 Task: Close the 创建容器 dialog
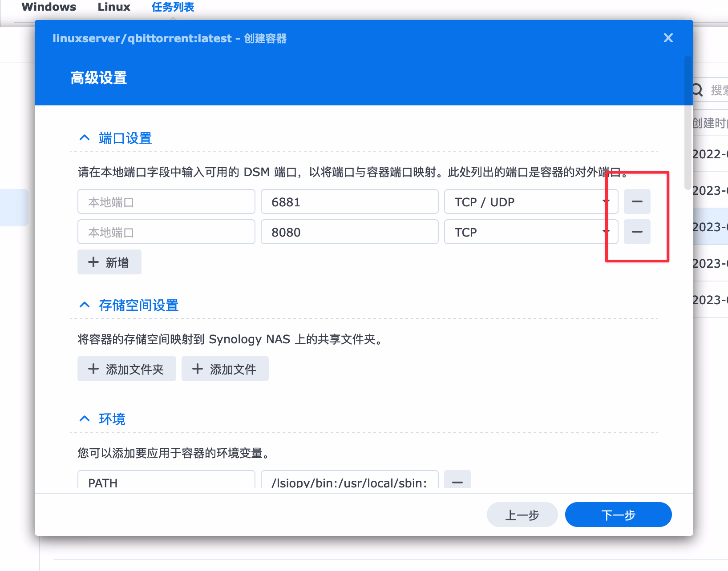668,38
